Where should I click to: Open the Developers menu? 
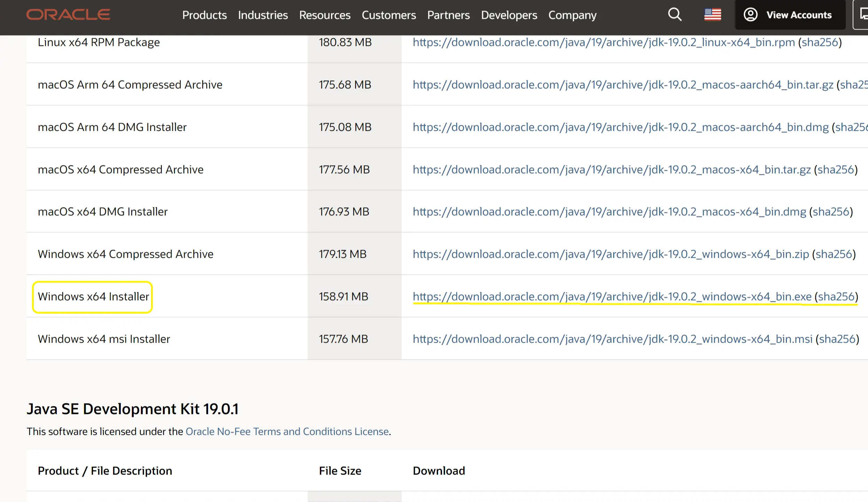[509, 15]
